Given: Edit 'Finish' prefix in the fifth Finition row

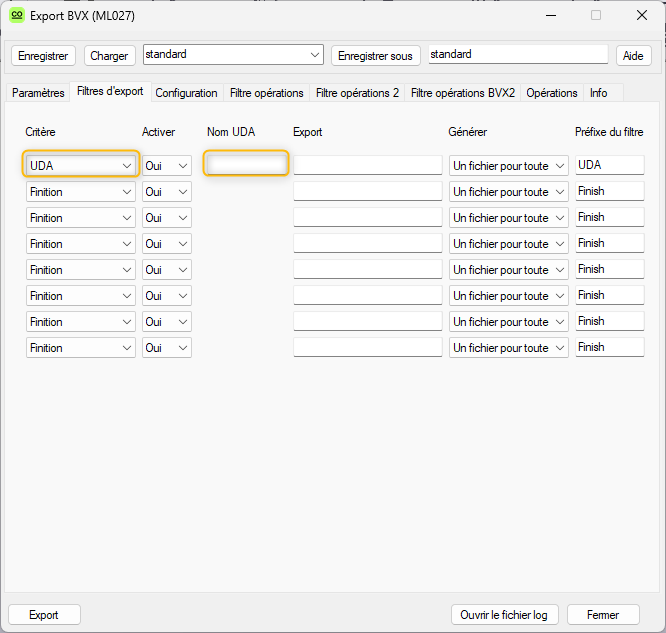Looking at the screenshot, I should click(610, 295).
